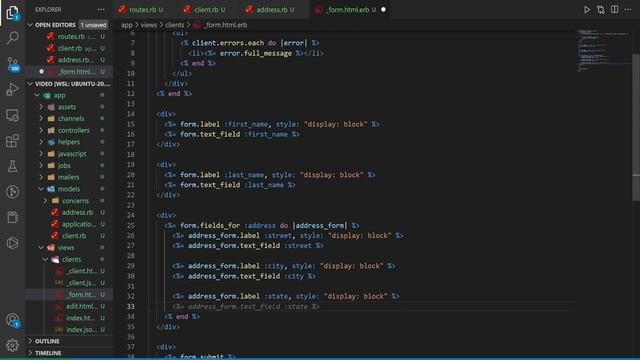Open client.rb in Open Editors list
Viewport: 640px width, 360px height.
[x=69, y=48]
